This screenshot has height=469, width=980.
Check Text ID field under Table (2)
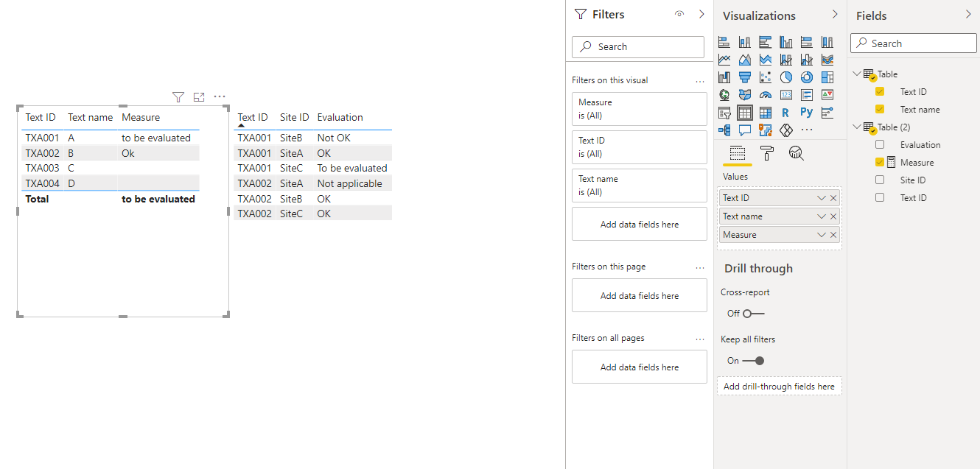click(880, 198)
